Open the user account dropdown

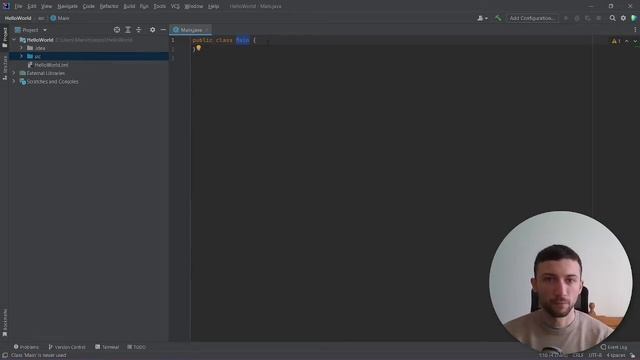[482, 18]
